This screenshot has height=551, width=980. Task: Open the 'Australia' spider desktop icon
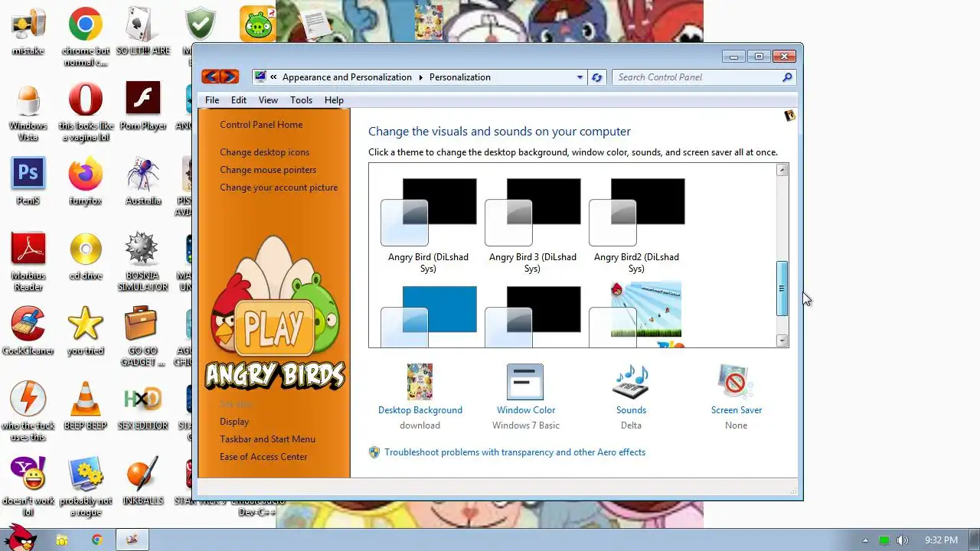pyautogui.click(x=143, y=181)
